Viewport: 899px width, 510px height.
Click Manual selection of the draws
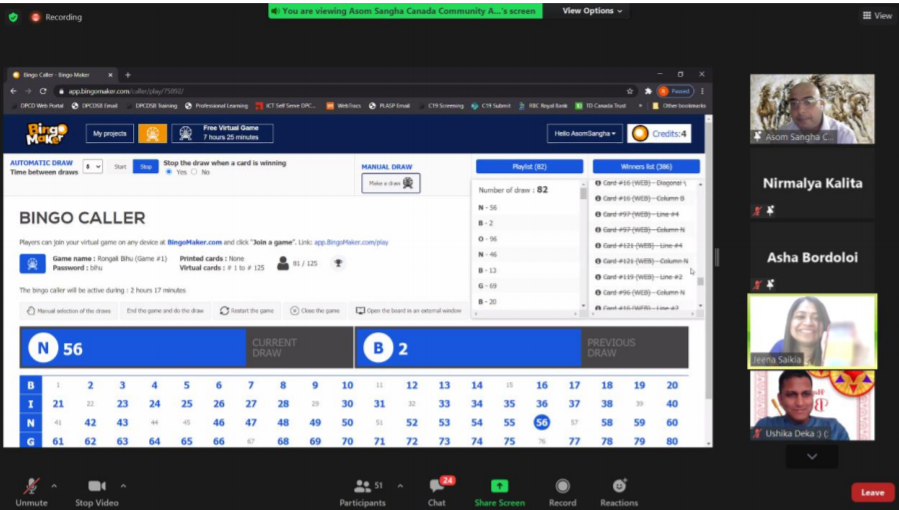click(68, 311)
